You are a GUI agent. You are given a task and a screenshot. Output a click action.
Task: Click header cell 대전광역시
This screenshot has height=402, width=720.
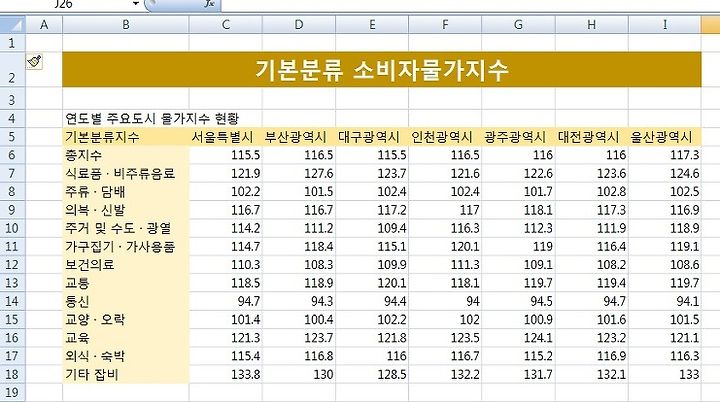(x=592, y=136)
